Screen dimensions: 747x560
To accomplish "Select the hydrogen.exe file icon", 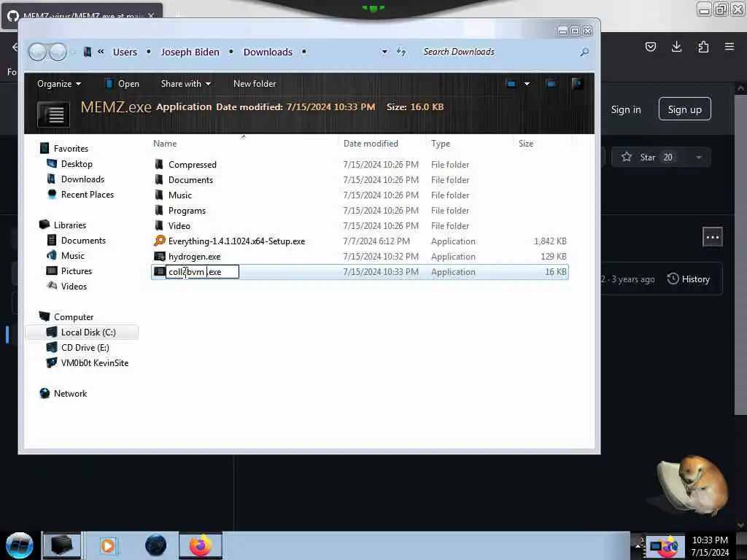I will click(160, 256).
